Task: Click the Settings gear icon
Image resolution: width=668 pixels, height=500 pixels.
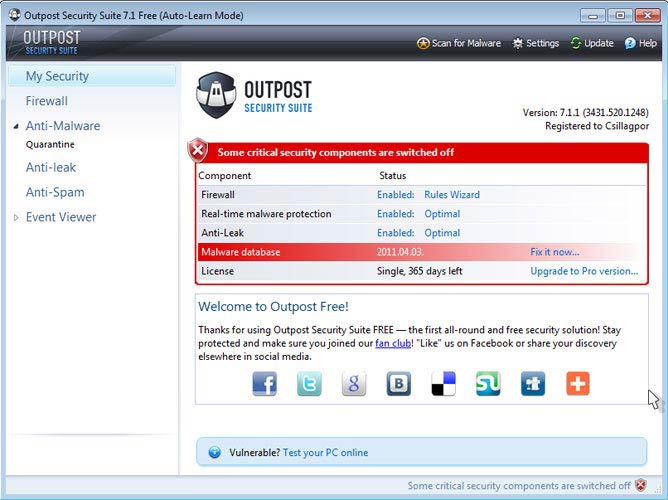Action: [518, 43]
